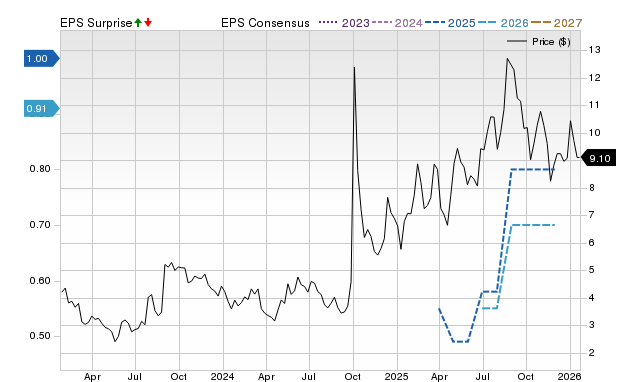
Task: Click the 5 price axis label
Action: pyautogui.click(x=591, y=270)
